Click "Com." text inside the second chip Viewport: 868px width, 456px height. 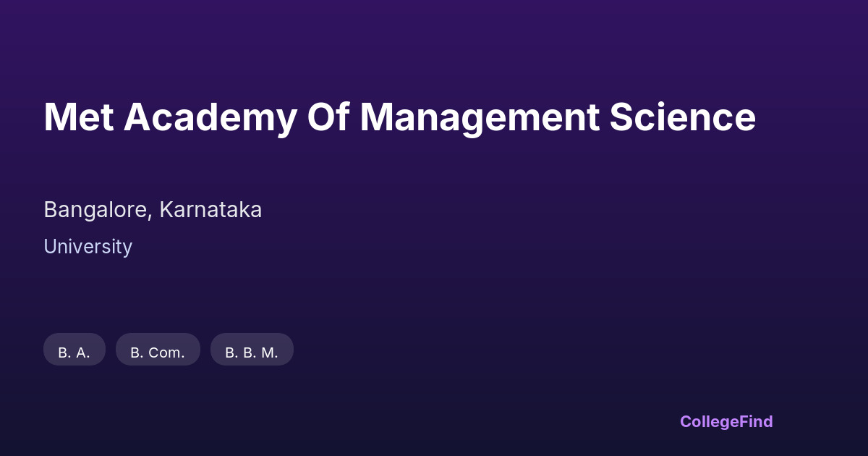click(166, 353)
